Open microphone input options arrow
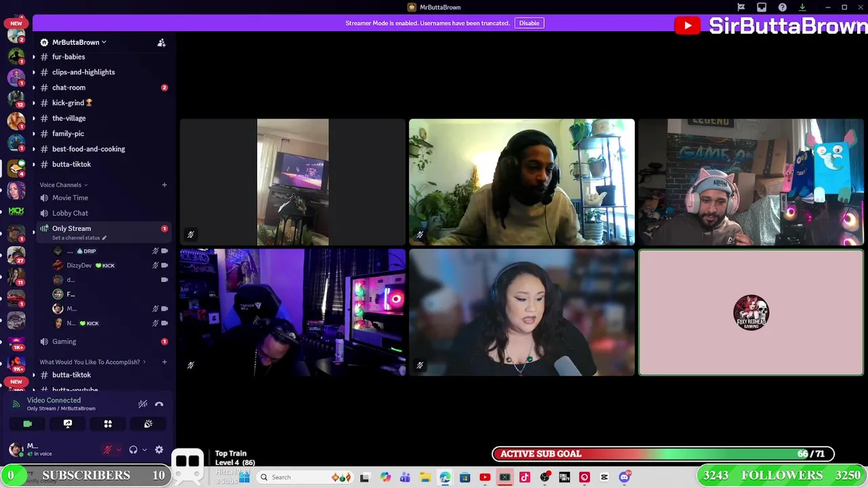Image resolution: width=868 pixels, height=488 pixels. click(119, 449)
